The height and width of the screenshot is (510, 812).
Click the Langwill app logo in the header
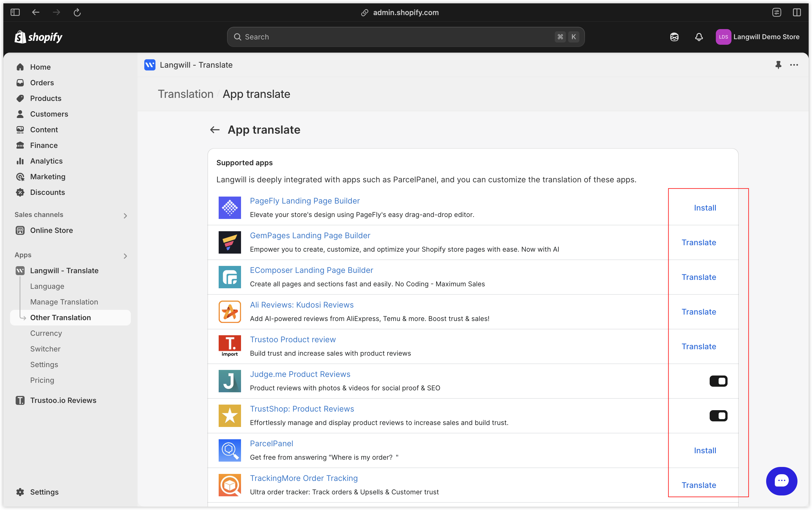150,65
